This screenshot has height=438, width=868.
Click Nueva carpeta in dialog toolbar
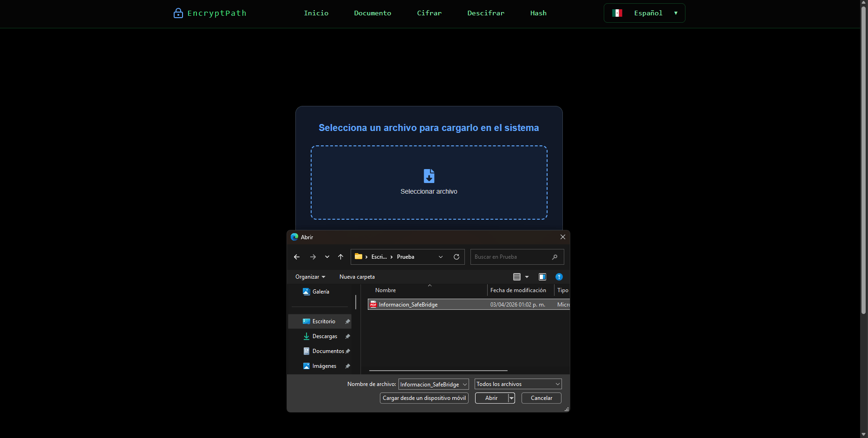(357, 277)
